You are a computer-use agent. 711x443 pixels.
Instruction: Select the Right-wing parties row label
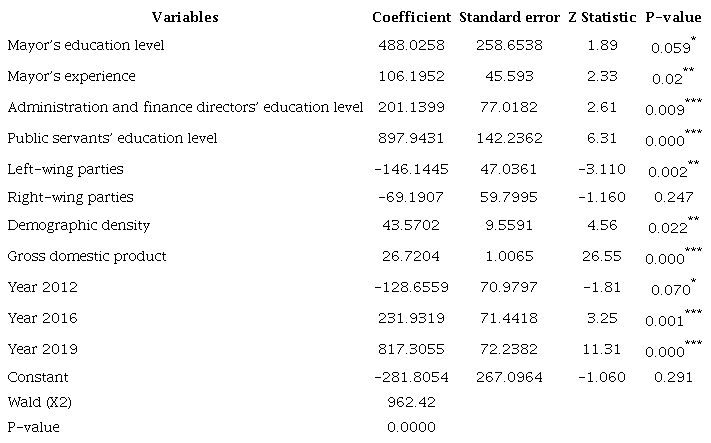[x=70, y=197]
